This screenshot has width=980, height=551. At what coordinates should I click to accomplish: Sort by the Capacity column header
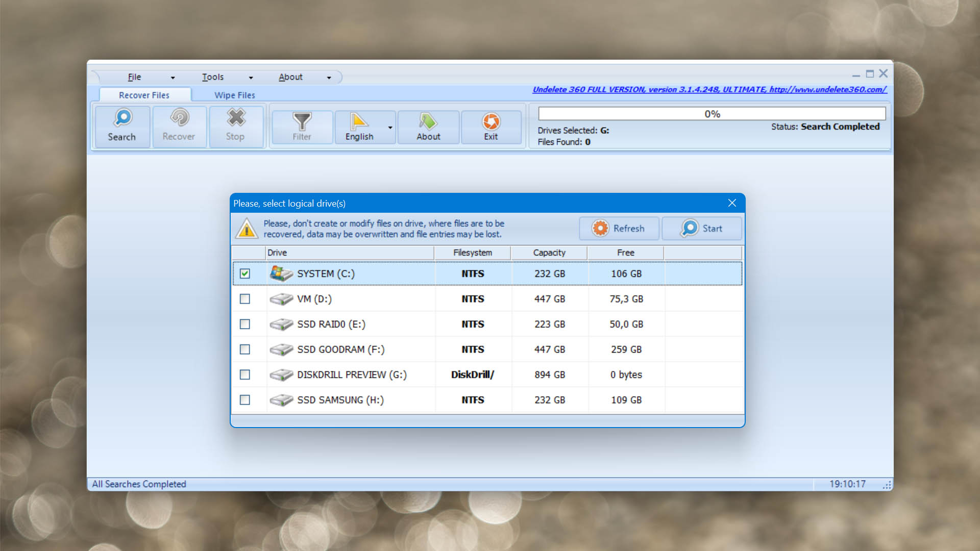click(x=549, y=253)
